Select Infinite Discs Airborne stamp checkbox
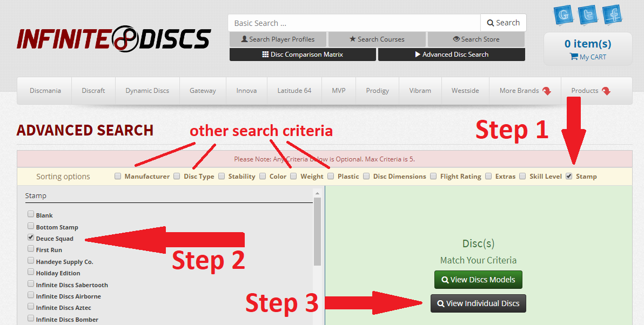Image resolution: width=644 pixels, height=325 pixels. coord(31,295)
